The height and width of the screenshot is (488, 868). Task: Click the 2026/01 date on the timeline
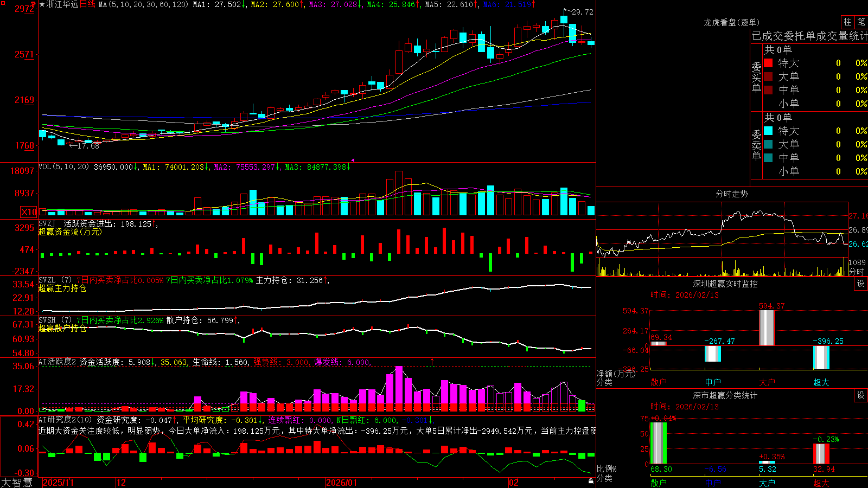click(x=342, y=483)
